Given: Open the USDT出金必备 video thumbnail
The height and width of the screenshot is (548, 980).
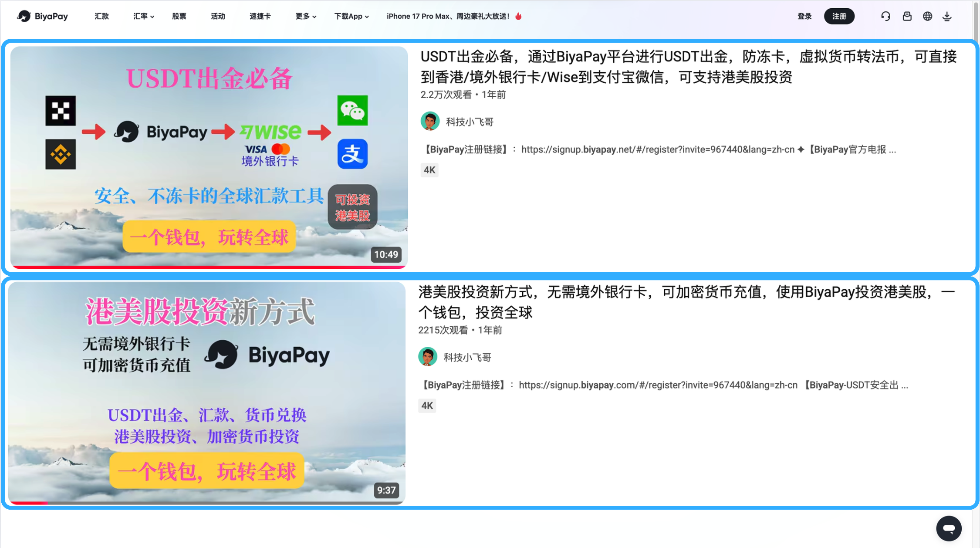Looking at the screenshot, I should (209, 157).
